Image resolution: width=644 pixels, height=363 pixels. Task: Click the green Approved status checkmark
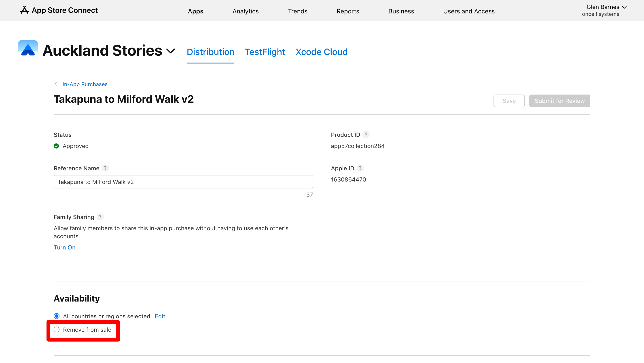coord(57,146)
